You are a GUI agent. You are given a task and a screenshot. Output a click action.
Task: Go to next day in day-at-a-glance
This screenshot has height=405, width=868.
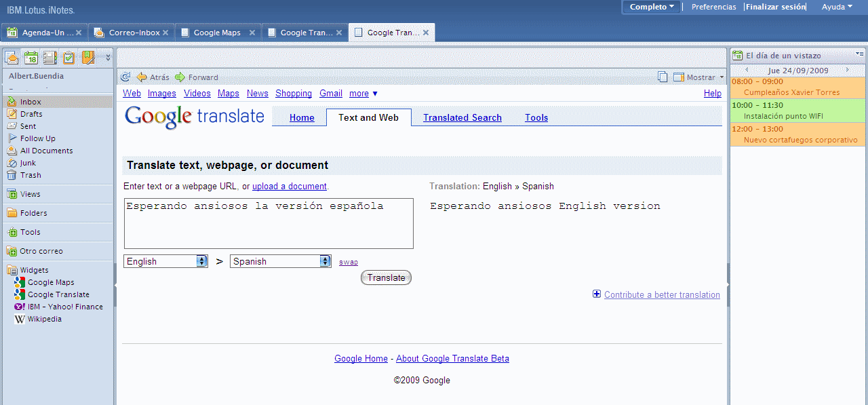[847, 70]
